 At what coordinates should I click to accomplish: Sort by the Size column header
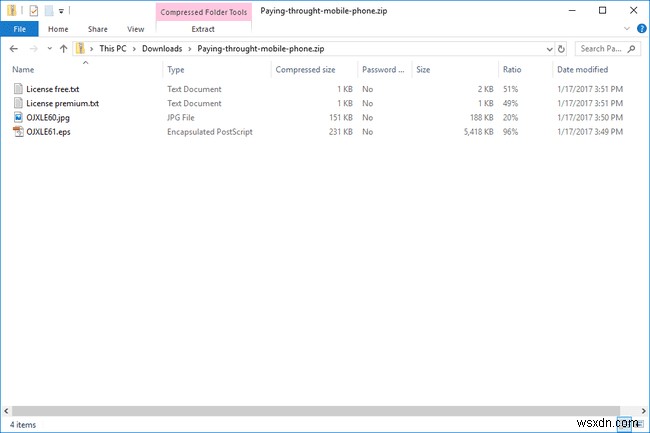coord(423,70)
